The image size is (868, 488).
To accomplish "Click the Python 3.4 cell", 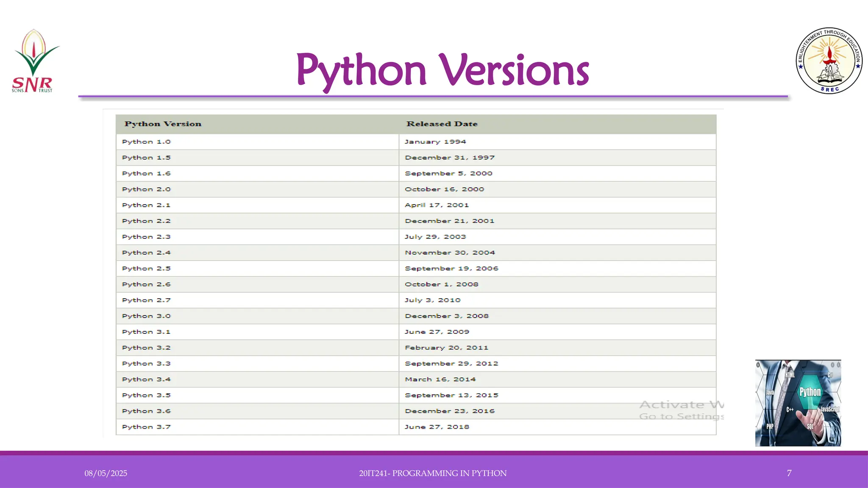I will click(x=257, y=380).
